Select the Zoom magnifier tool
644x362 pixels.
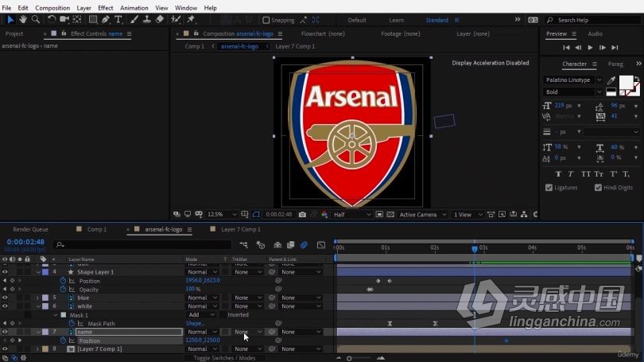(x=36, y=19)
